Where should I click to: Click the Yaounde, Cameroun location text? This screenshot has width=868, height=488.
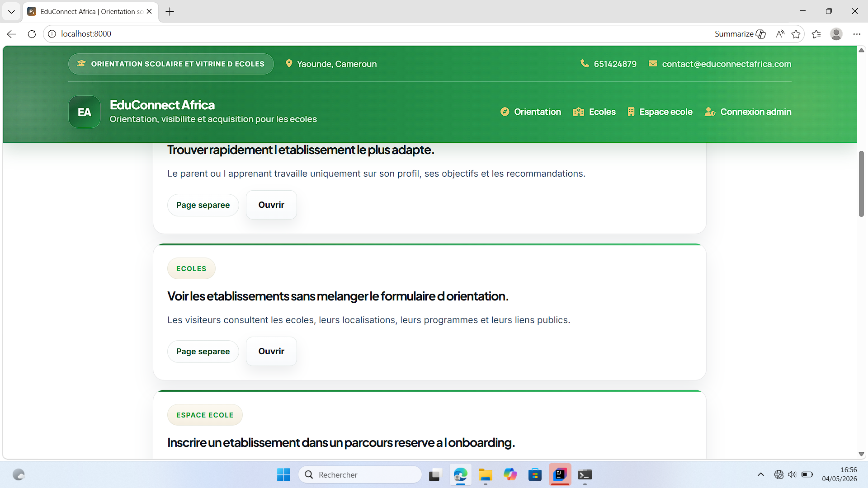pyautogui.click(x=337, y=64)
